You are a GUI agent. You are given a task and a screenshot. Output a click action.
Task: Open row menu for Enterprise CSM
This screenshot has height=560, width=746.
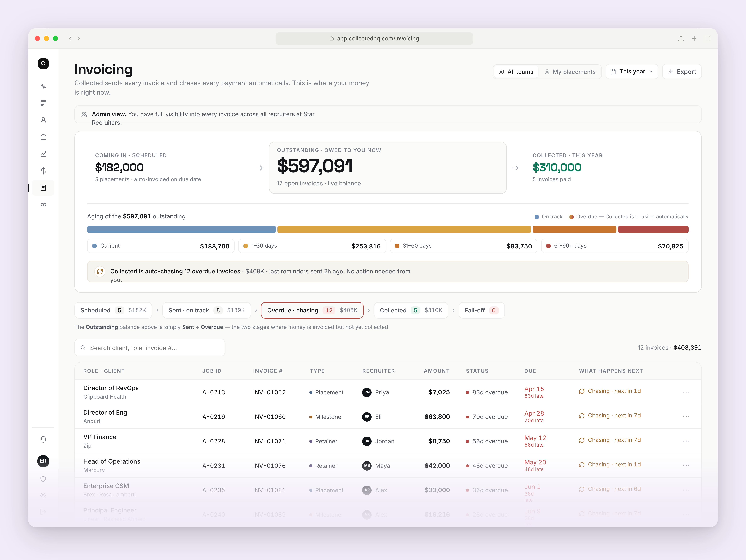pos(686,490)
